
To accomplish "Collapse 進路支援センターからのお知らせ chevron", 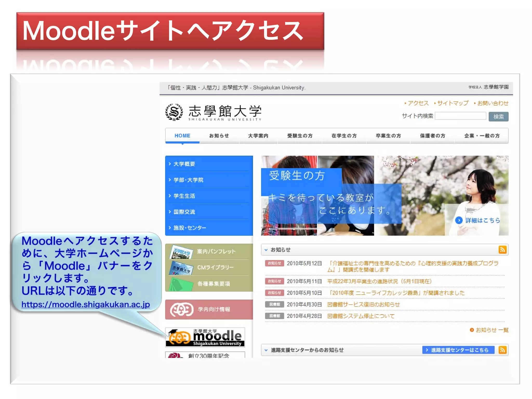I will tap(266, 350).
